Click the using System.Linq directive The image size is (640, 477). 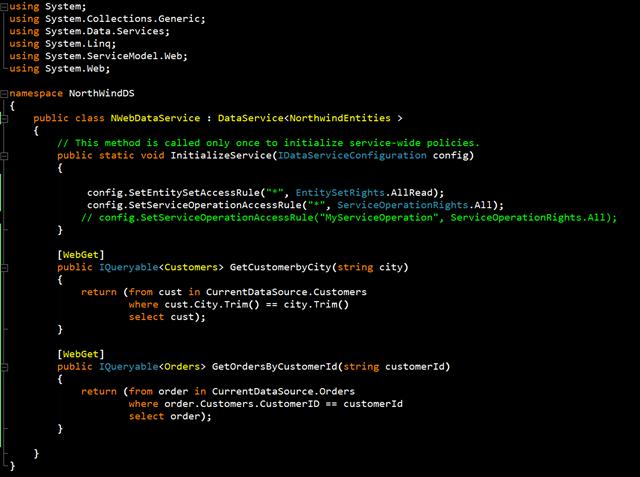[62, 44]
